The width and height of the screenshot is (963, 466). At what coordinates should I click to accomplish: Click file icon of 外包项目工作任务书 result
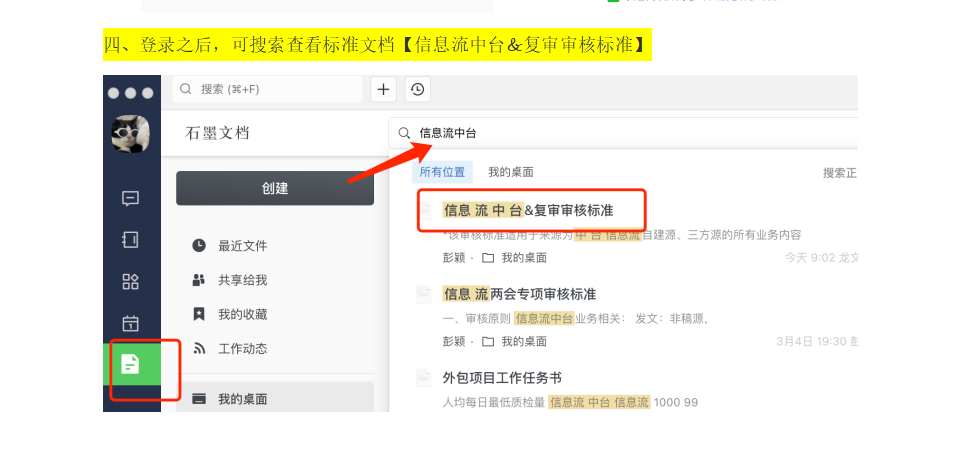[424, 378]
